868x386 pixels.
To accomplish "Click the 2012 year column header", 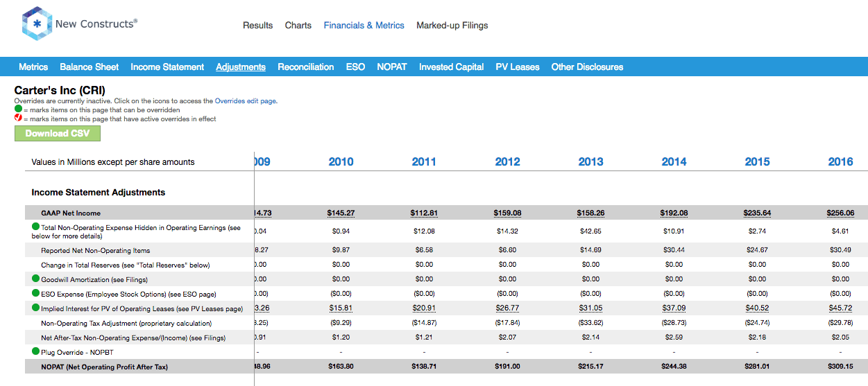I will click(507, 161).
